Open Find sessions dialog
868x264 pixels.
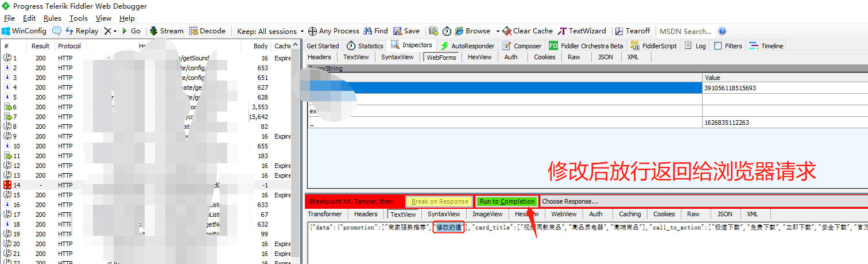375,31
